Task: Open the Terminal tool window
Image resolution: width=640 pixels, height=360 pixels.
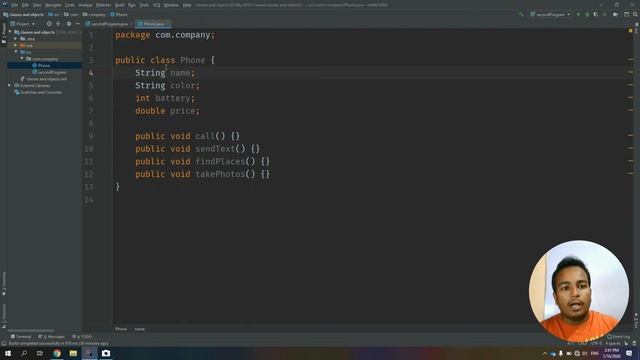Action: pos(21,337)
